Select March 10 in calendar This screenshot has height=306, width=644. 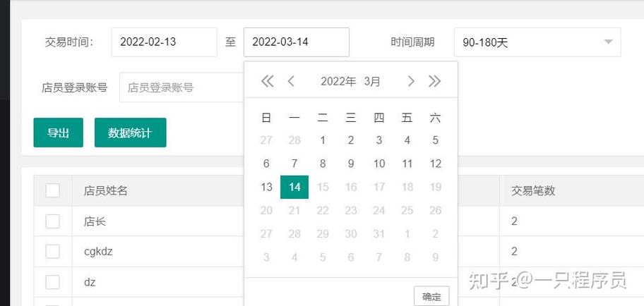[x=378, y=164]
